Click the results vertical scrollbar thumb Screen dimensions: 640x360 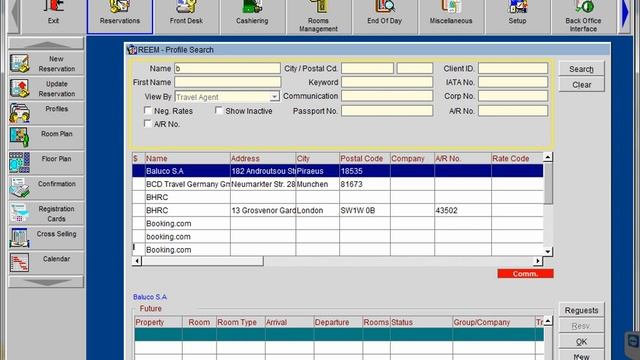(548, 183)
